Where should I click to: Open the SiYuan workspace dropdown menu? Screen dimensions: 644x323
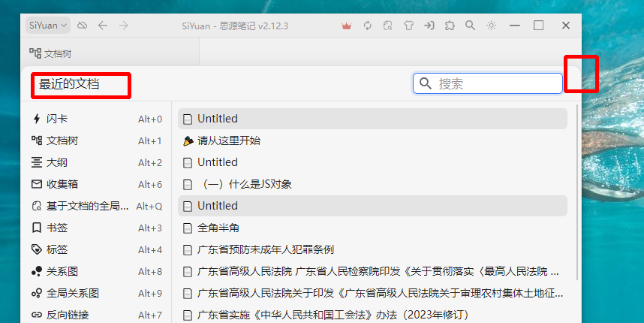[x=48, y=26]
